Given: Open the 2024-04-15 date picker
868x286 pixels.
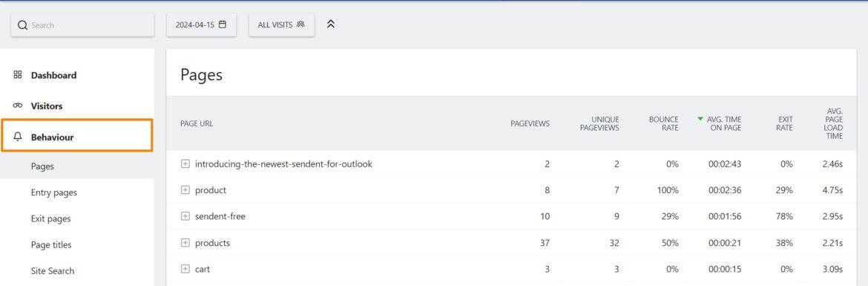Looking at the screenshot, I should [202, 25].
